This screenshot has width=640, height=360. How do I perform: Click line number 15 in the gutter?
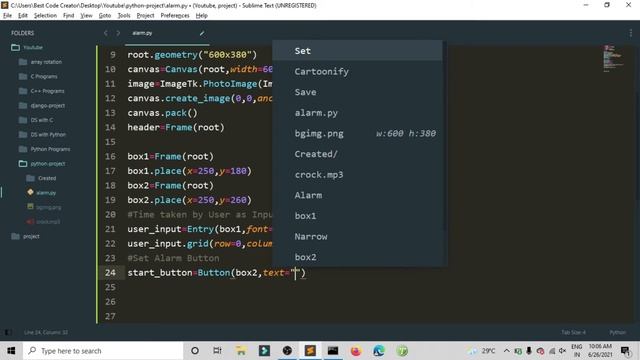click(110, 142)
